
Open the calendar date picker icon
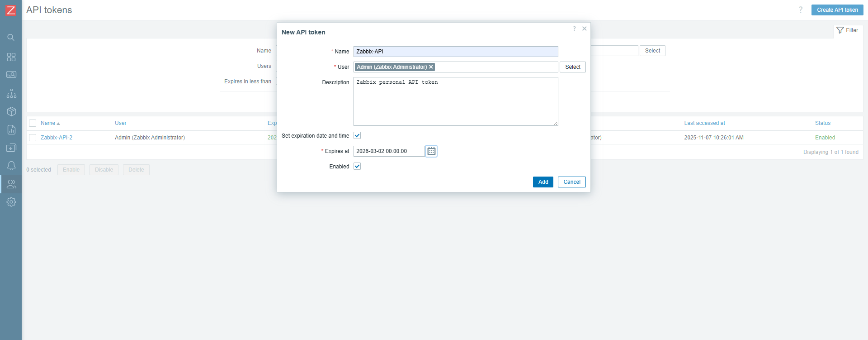pyautogui.click(x=431, y=151)
